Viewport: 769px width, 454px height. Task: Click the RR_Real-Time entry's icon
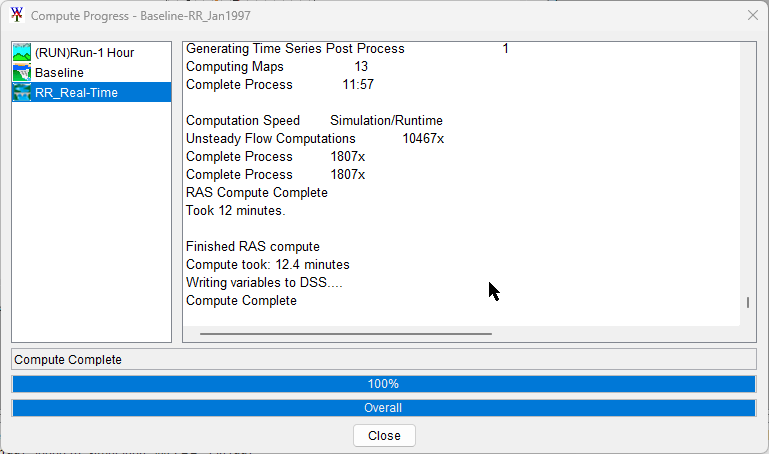click(22, 92)
